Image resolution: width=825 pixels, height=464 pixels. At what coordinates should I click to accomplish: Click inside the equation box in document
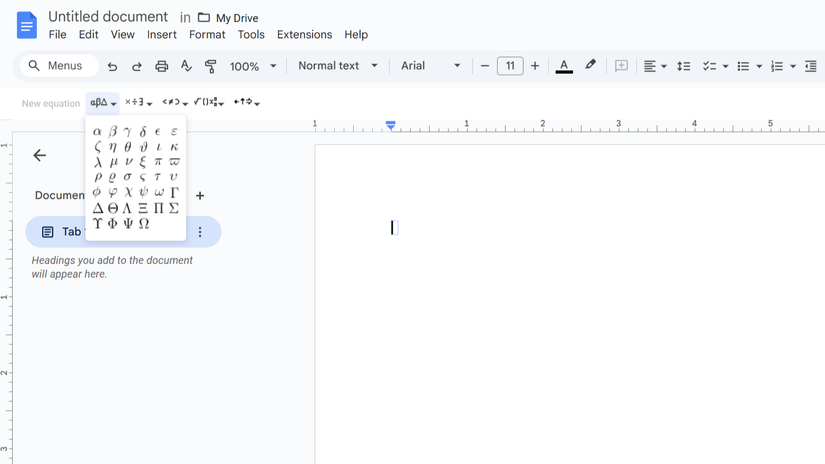[x=395, y=228]
